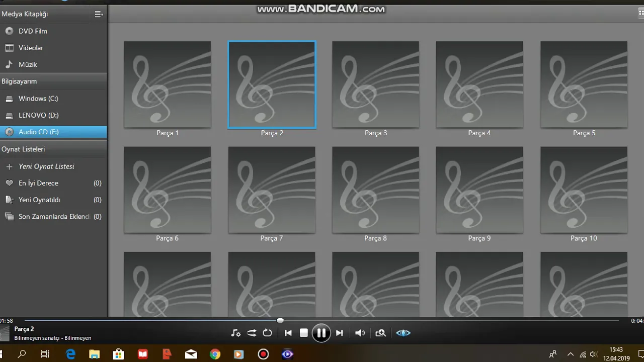This screenshot has width=644, height=362.
Task: Toggle shuffle playback mode
Action: (x=252, y=333)
